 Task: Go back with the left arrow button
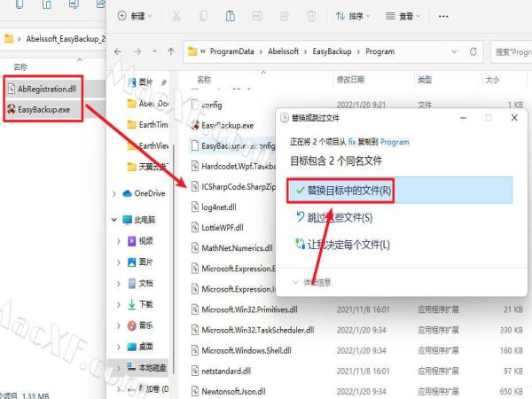click(x=118, y=51)
